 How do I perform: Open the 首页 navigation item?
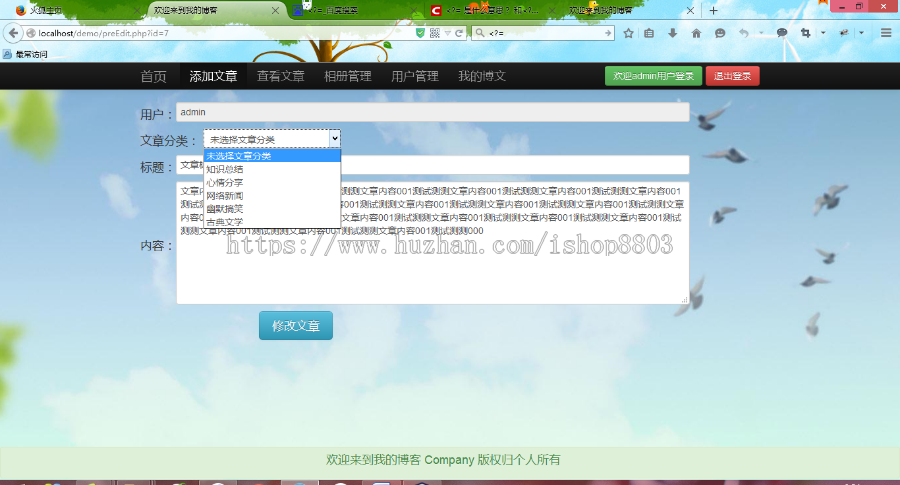point(154,76)
